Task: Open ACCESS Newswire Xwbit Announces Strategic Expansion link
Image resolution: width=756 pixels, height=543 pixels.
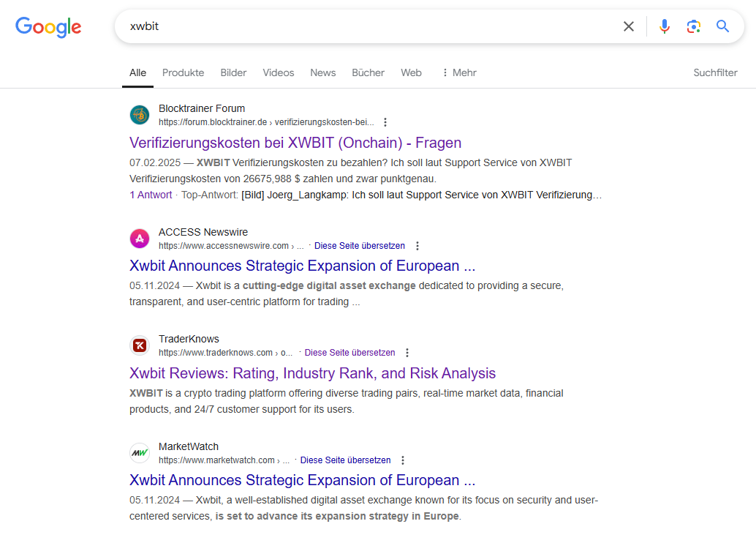Action: tap(302, 266)
